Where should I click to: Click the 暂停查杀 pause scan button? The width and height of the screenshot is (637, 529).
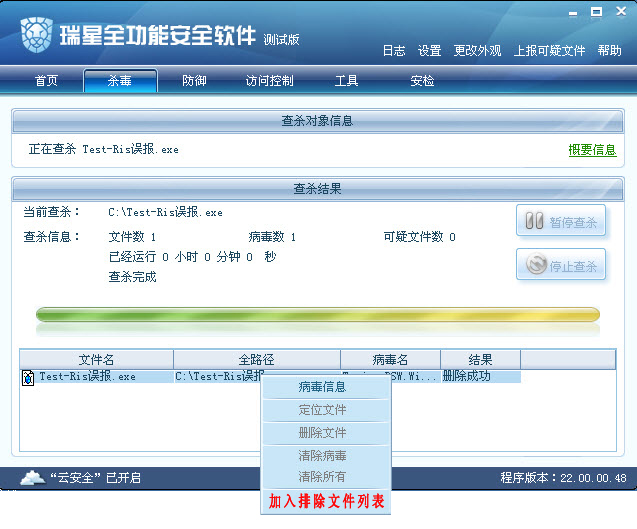561,221
